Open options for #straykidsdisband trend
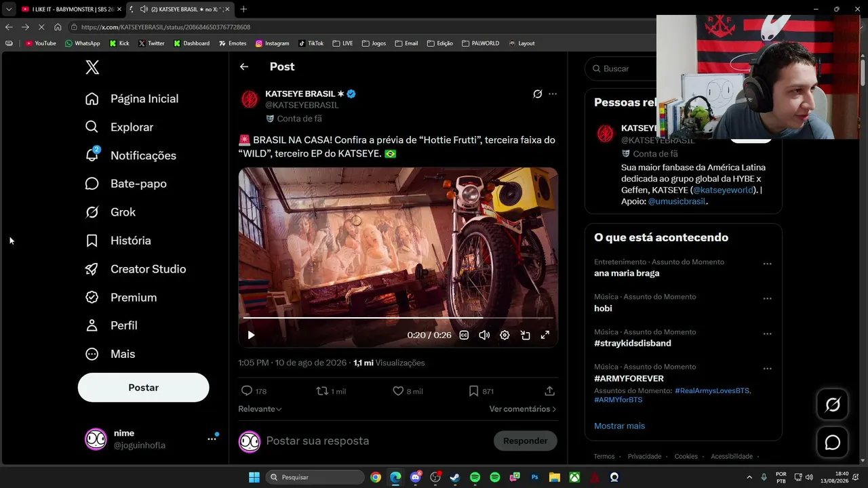The height and width of the screenshot is (488, 868). pos(767,334)
